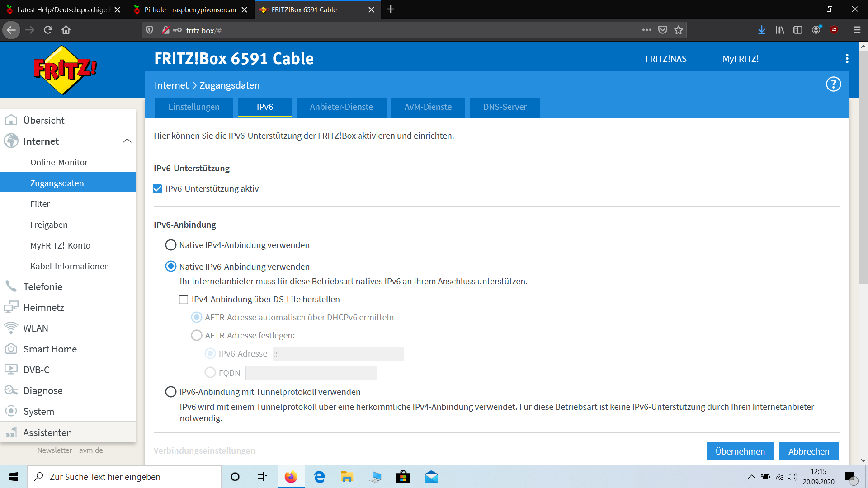Select Native IPv6-Anbindung verwenden
This screenshot has width=868, height=488.
click(170, 267)
